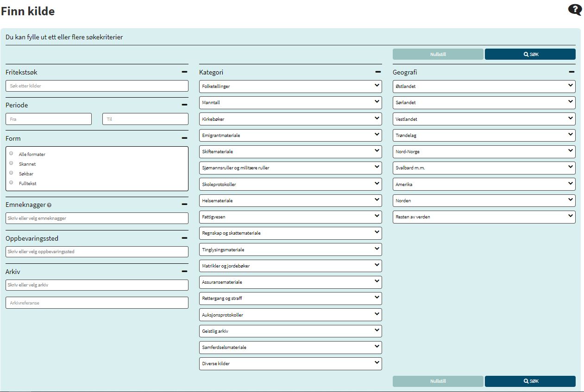Open the help speech bubble icon
584x392 pixels.
(575, 10)
